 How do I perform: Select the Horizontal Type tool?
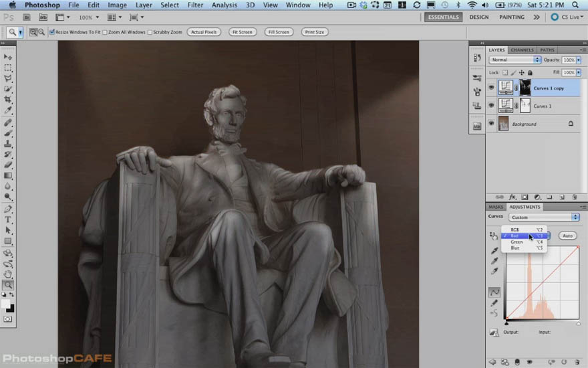coord(7,219)
